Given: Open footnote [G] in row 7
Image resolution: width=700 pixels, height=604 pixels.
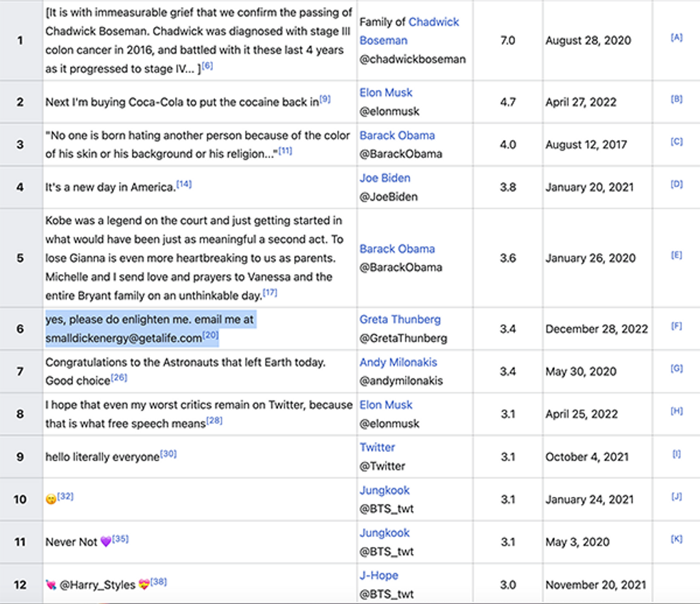Looking at the screenshot, I should pyautogui.click(x=677, y=368).
